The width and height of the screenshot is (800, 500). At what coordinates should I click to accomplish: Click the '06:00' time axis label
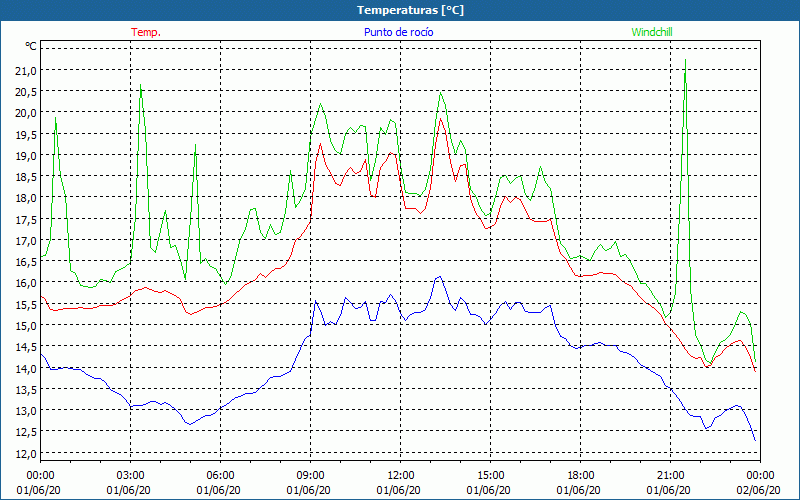point(220,476)
